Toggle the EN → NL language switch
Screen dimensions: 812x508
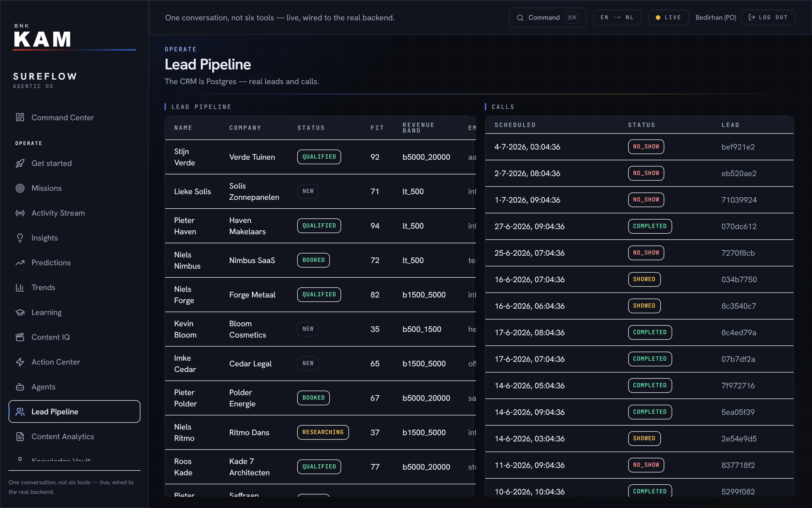point(617,17)
